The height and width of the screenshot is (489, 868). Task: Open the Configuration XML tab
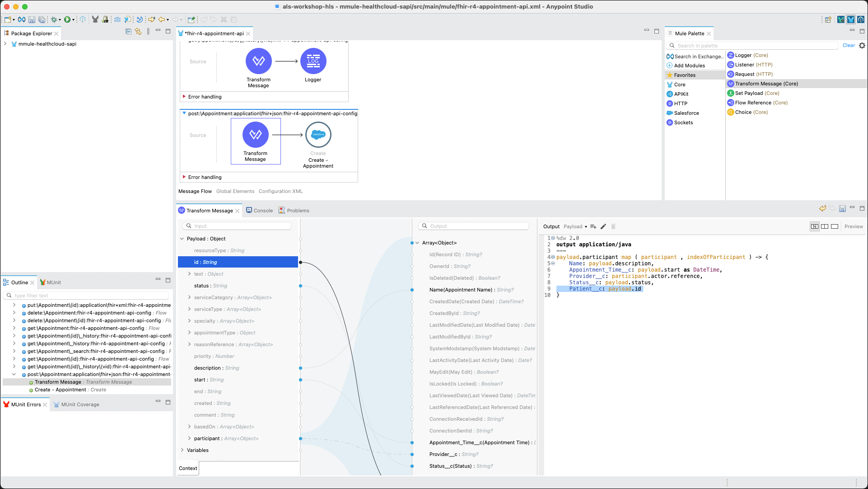281,191
